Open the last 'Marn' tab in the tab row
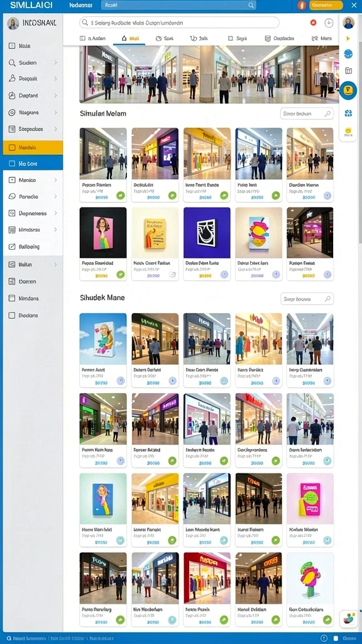 322,38
